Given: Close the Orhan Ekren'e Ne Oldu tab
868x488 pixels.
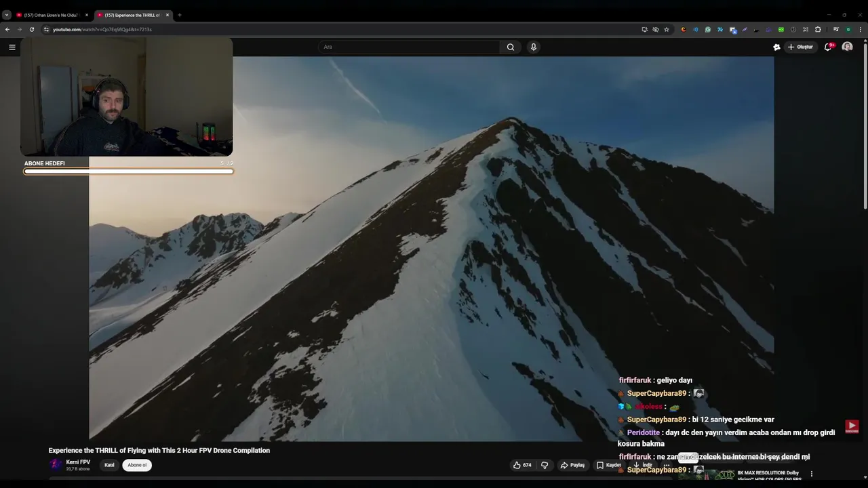Looking at the screenshot, I should (x=87, y=15).
